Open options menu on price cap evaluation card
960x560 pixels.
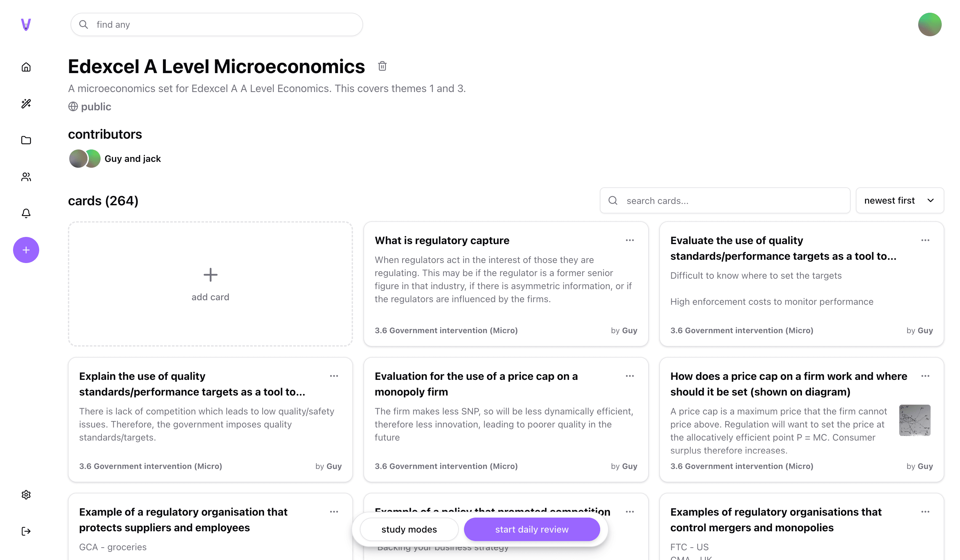point(630,376)
